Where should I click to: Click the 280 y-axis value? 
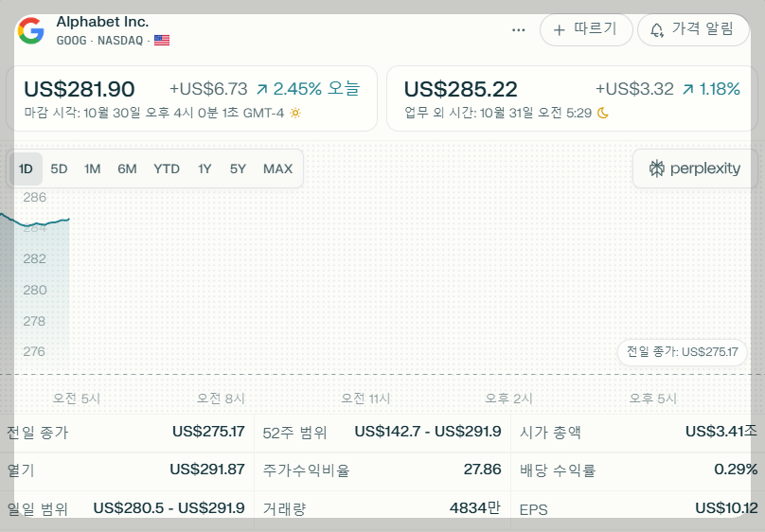pyautogui.click(x=35, y=290)
